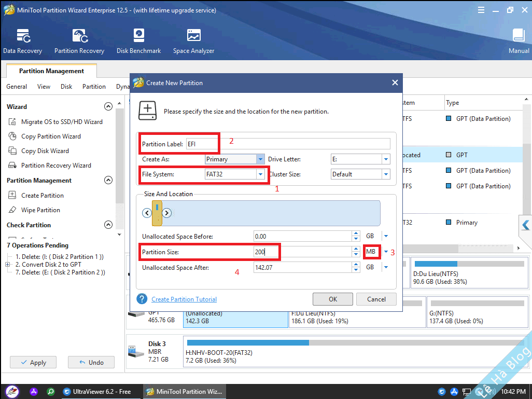Viewport: 532px width, 399px height.
Task: Open the View menu
Action: point(44,87)
